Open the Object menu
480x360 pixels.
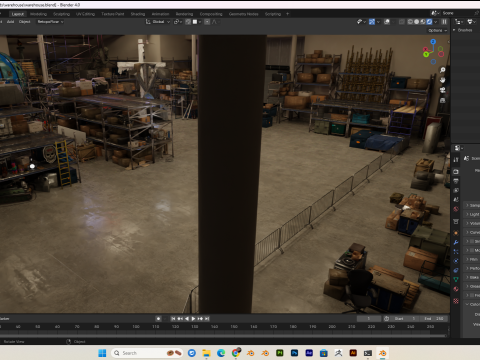coord(24,22)
